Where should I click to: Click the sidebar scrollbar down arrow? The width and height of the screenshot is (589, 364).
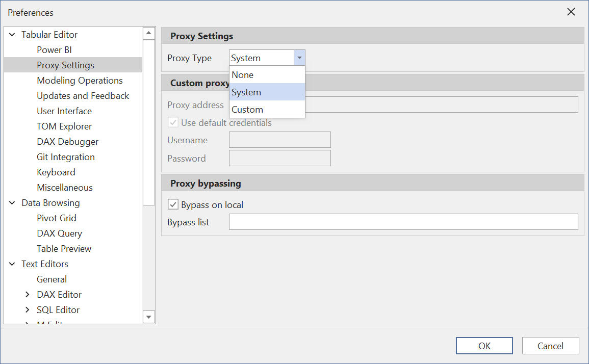[149, 317]
